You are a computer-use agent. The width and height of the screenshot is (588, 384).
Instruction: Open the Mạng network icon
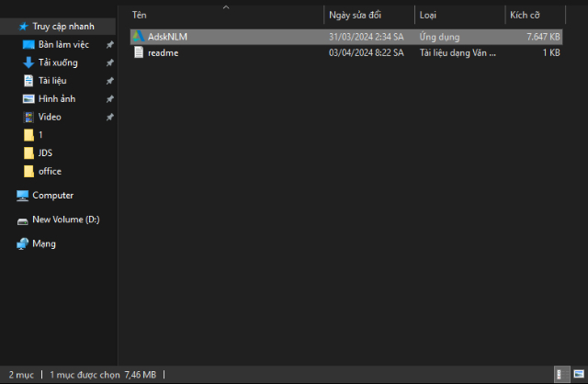click(23, 243)
